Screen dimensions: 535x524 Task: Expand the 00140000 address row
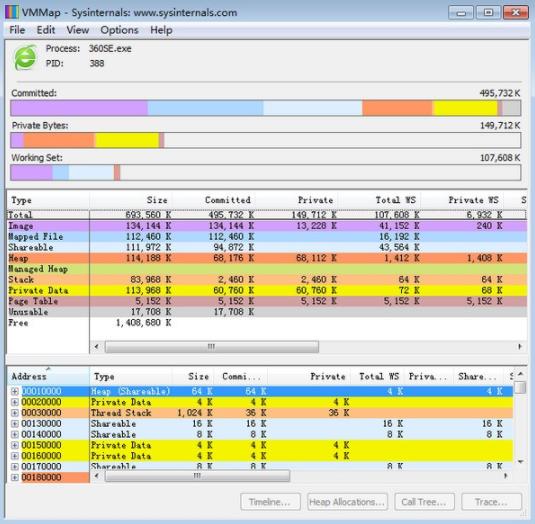(x=15, y=435)
